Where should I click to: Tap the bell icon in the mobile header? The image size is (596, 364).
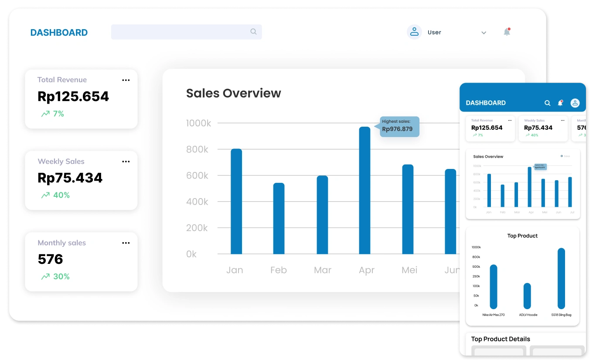pos(560,103)
